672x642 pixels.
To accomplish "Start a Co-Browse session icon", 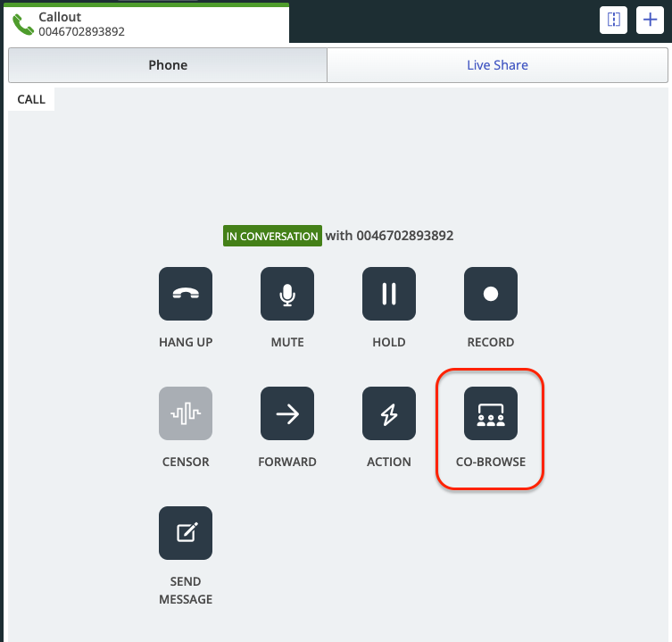I will (x=490, y=413).
